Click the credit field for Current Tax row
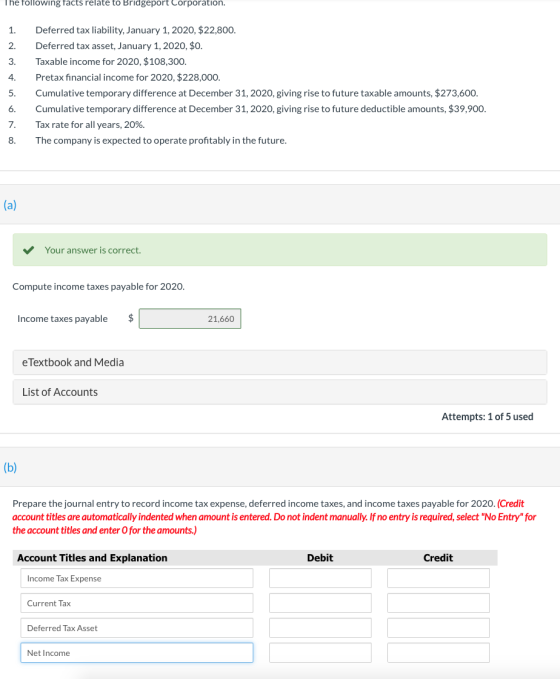560x679 pixels. point(438,603)
